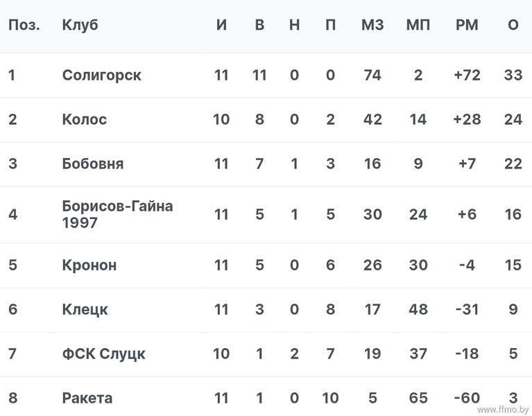Click the www.ffmo.by watermark link

coord(503,410)
